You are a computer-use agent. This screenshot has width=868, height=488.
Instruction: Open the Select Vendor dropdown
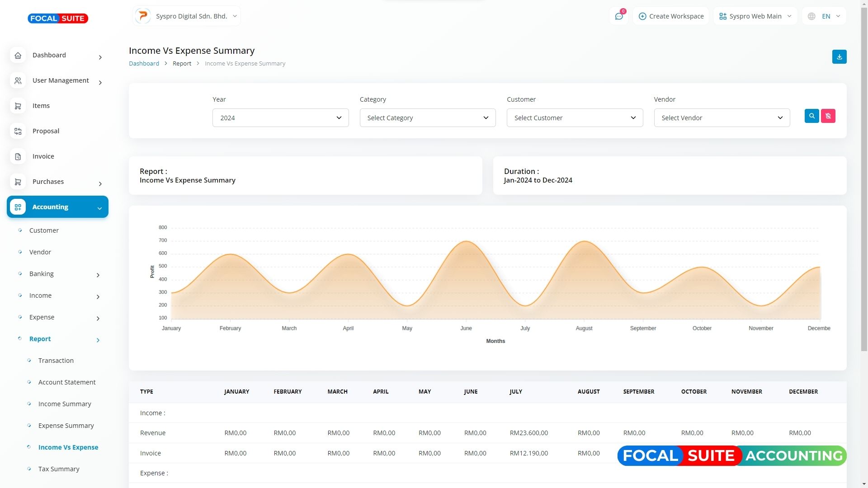point(722,118)
